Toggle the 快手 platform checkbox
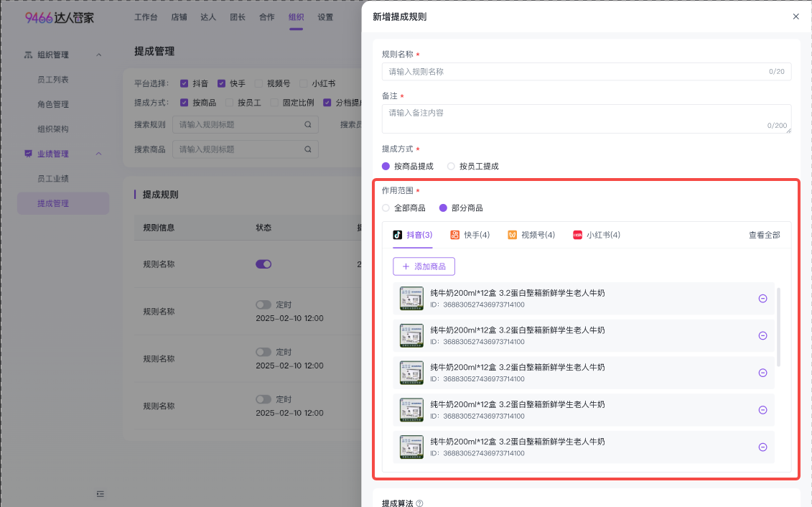The height and width of the screenshot is (507, 812). 221,83
